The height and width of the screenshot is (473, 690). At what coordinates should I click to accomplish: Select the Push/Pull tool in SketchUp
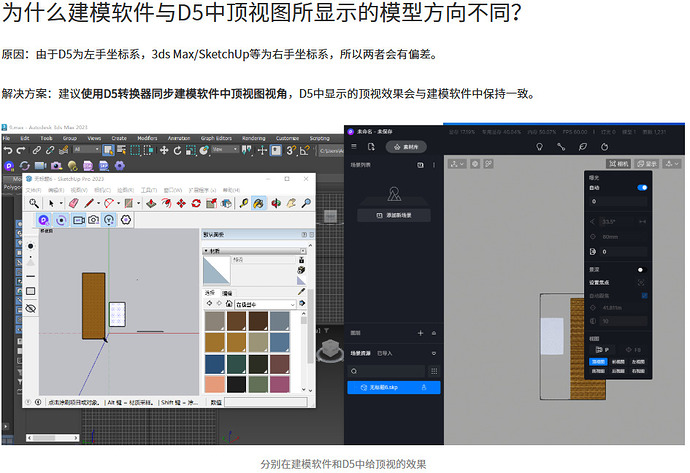tap(151, 203)
